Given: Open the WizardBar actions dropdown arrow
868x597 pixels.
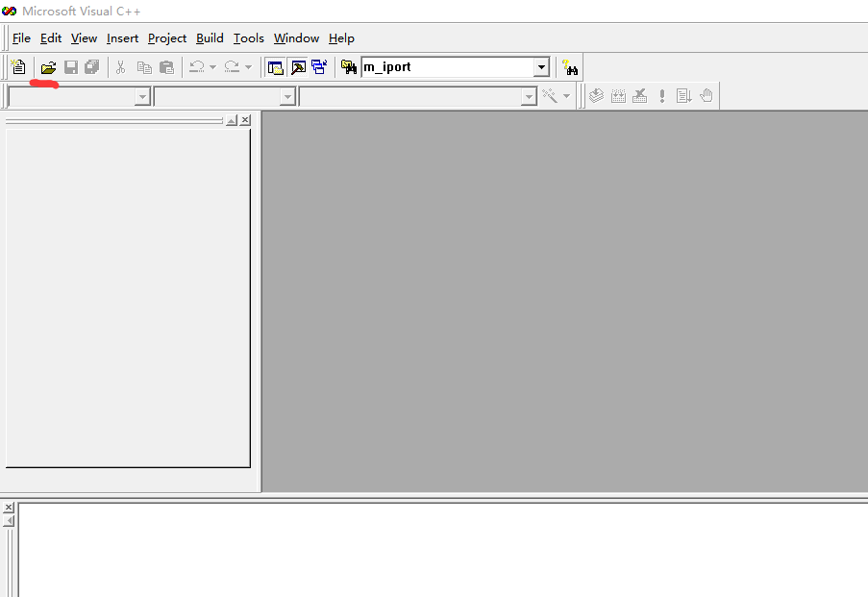Looking at the screenshot, I should point(565,95).
